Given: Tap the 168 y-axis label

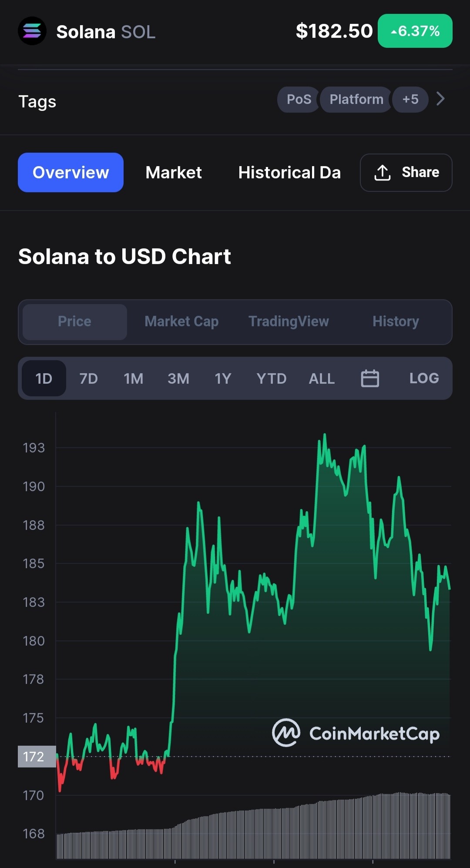Looking at the screenshot, I should (x=34, y=834).
